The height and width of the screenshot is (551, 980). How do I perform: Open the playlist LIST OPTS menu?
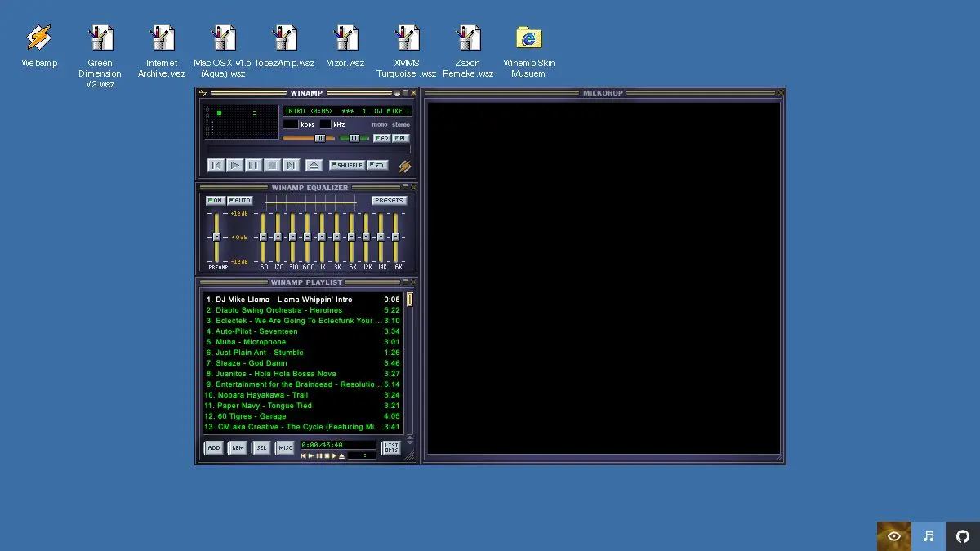(391, 447)
